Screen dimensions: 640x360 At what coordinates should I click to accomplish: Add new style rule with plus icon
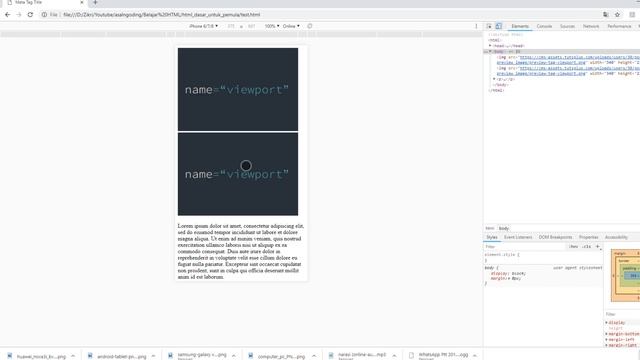click(x=598, y=247)
